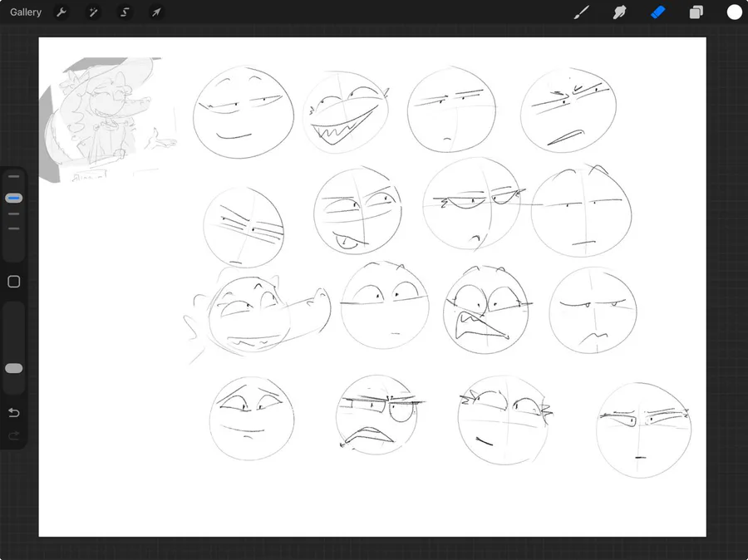This screenshot has width=748, height=560.
Task: Activate the Transform arrow tool
Action: pyautogui.click(x=156, y=12)
